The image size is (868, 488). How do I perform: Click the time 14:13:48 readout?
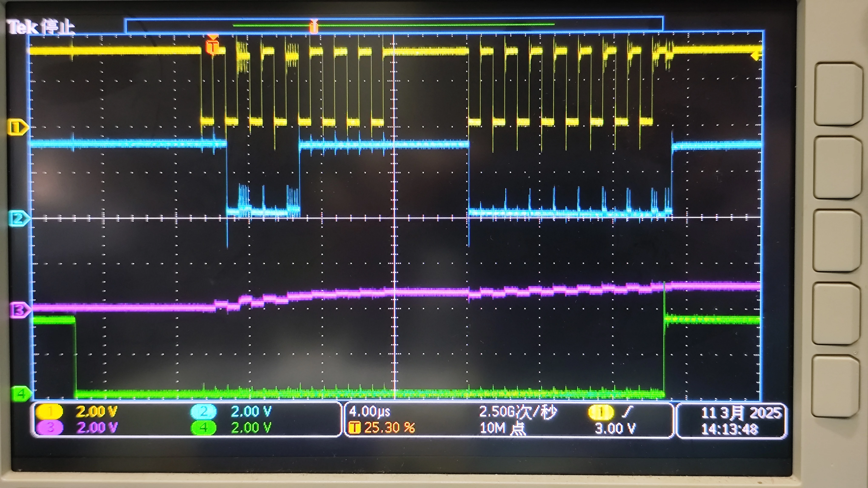coord(730,429)
